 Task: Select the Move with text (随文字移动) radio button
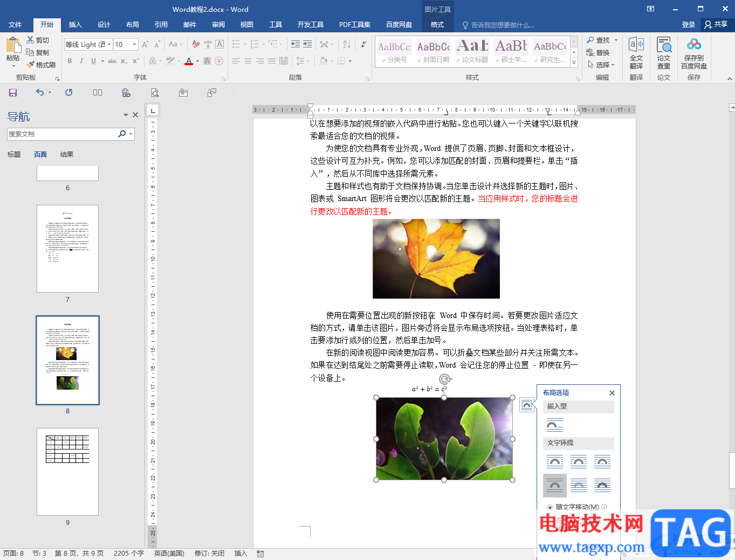tap(550, 507)
